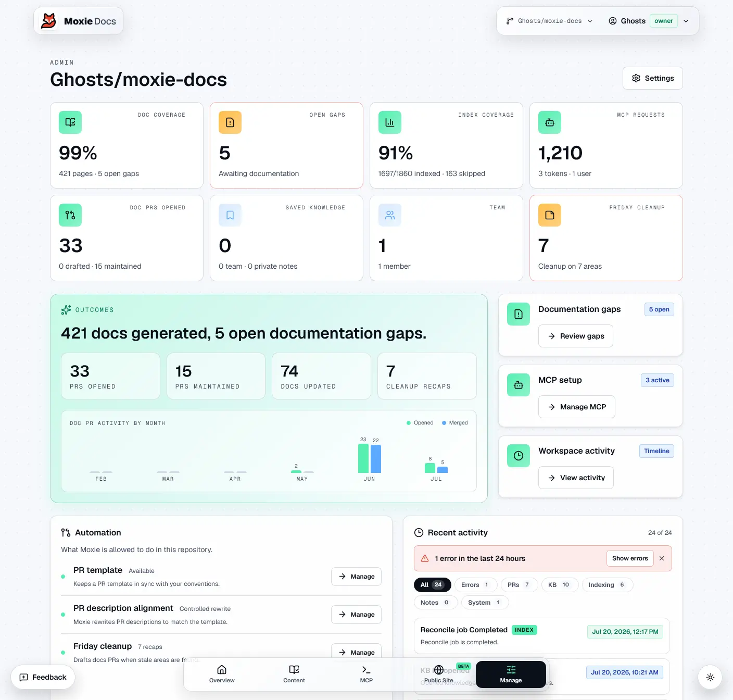The image size is (733, 700).
Task: Click the Index Coverage chart icon
Action: tap(390, 122)
